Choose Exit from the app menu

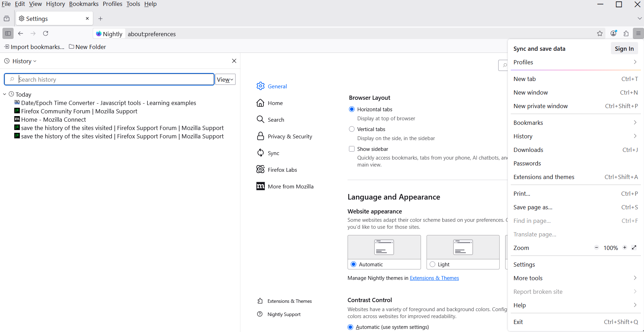tap(575, 322)
